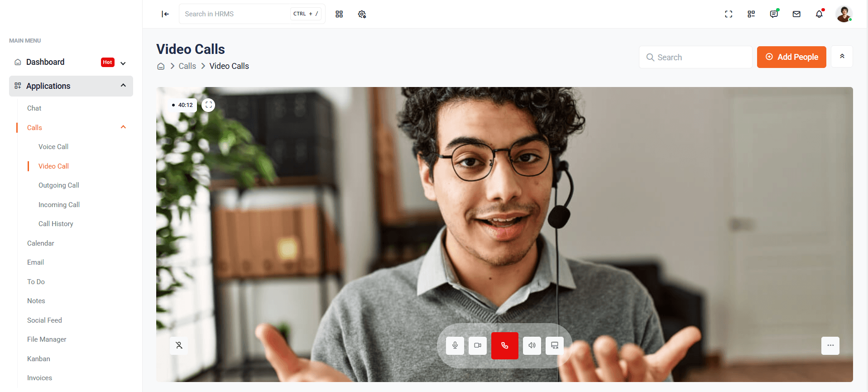
Task: Click the Applications grid icon in sidebar
Action: coord(18,86)
